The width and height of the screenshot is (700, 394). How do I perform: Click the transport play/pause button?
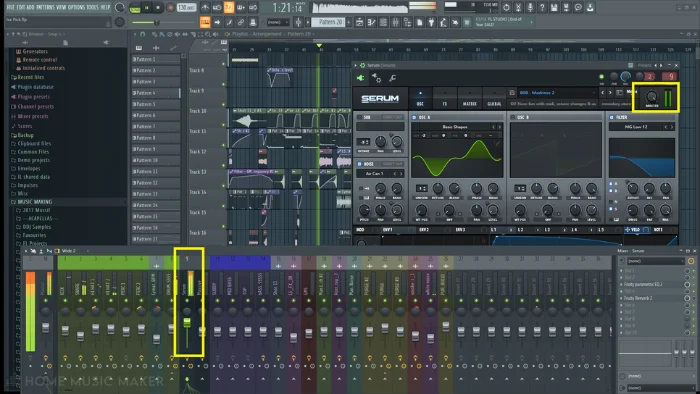click(146, 8)
